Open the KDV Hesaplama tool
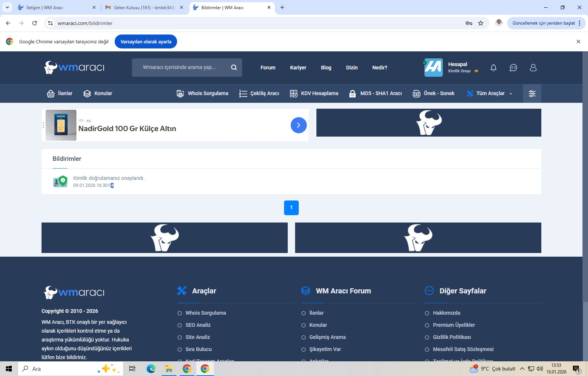Viewport: 588px width, 376px height. tap(314, 94)
